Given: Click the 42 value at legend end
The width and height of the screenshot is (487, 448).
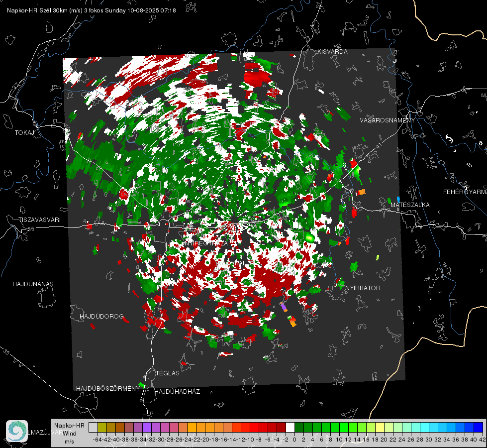Looking at the screenshot, I should (x=482, y=440).
